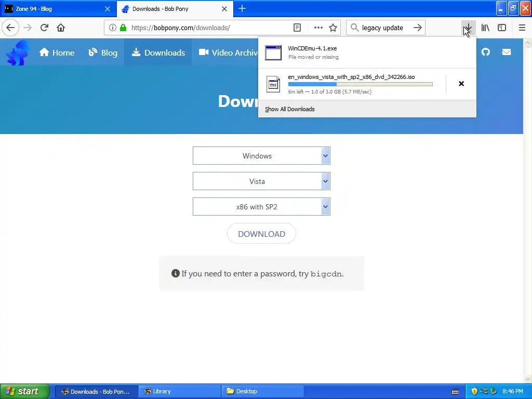Open the Library toolbar icon
The width and height of the screenshot is (532, 399).
485,28
